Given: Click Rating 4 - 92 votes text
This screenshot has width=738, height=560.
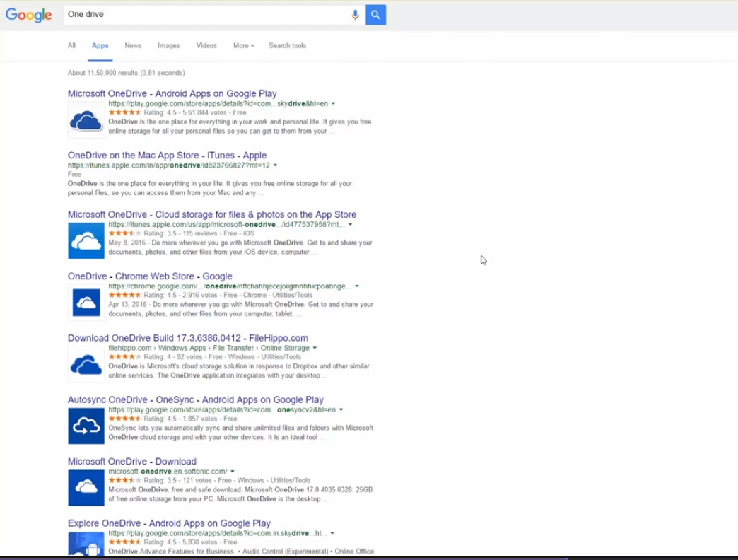Looking at the screenshot, I should pyautogui.click(x=172, y=356).
